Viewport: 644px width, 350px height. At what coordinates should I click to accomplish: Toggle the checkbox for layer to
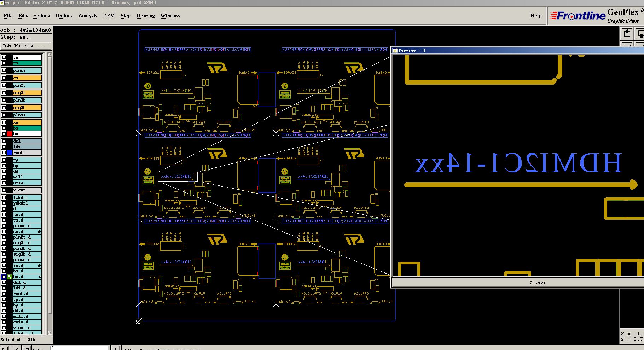coord(4,57)
